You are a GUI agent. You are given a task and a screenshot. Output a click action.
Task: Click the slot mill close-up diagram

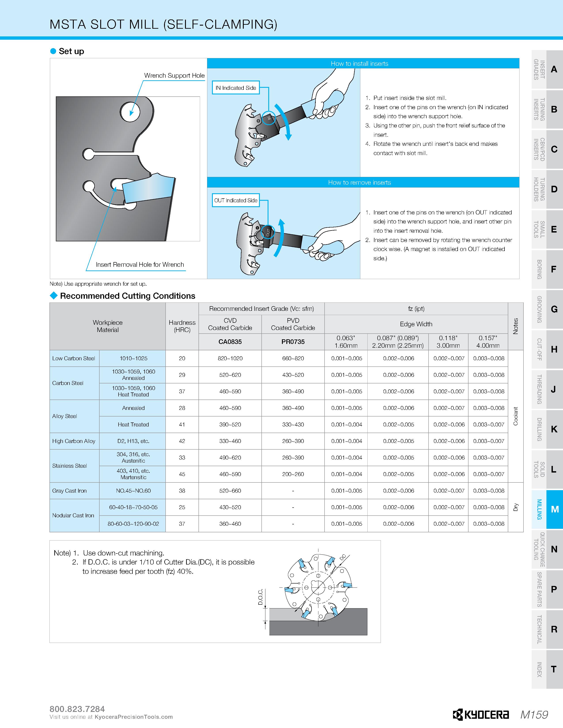[128, 169]
